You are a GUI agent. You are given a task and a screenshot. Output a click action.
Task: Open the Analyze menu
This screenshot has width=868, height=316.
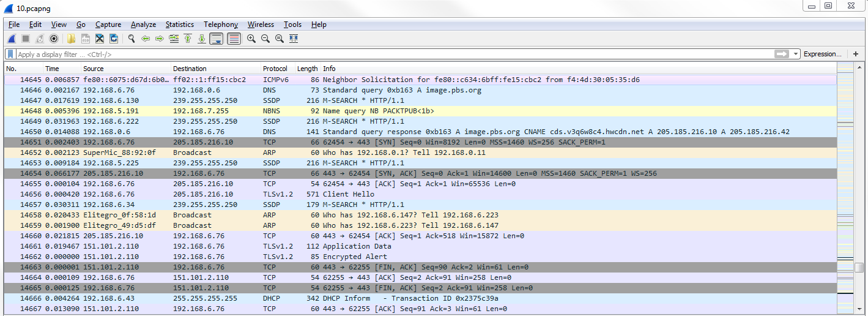tap(143, 24)
